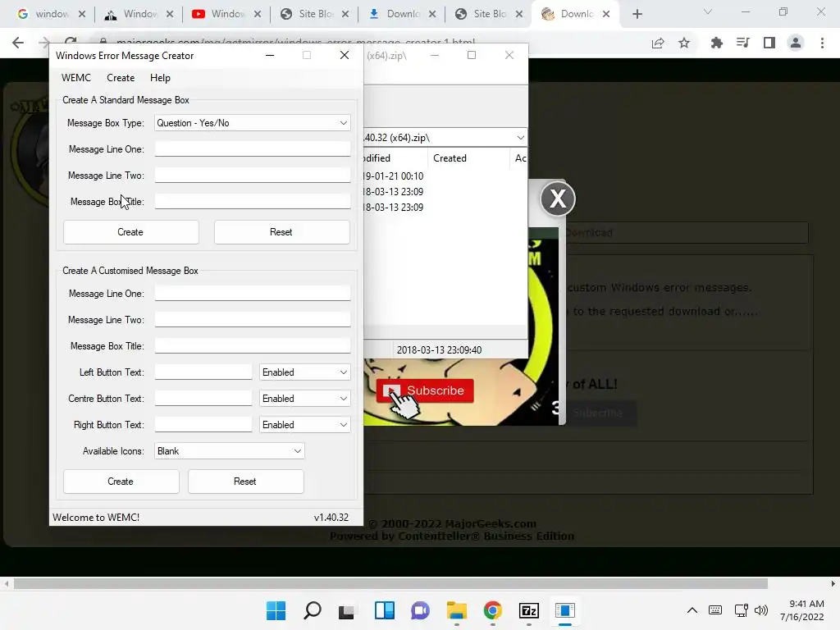This screenshot has height=630, width=840.
Task: Open touch keyboard tray icon
Action: click(715, 610)
